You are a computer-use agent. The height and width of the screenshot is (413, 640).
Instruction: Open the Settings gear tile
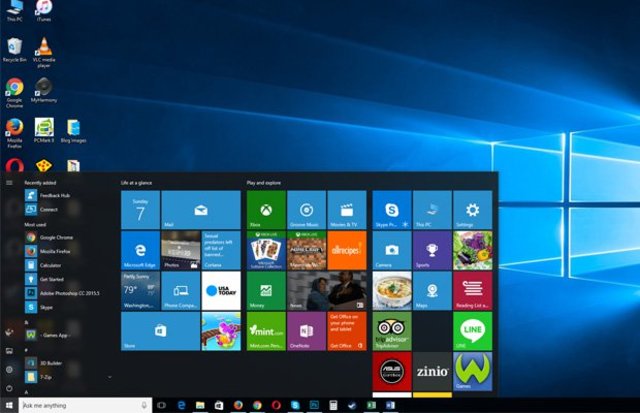[473, 210]
